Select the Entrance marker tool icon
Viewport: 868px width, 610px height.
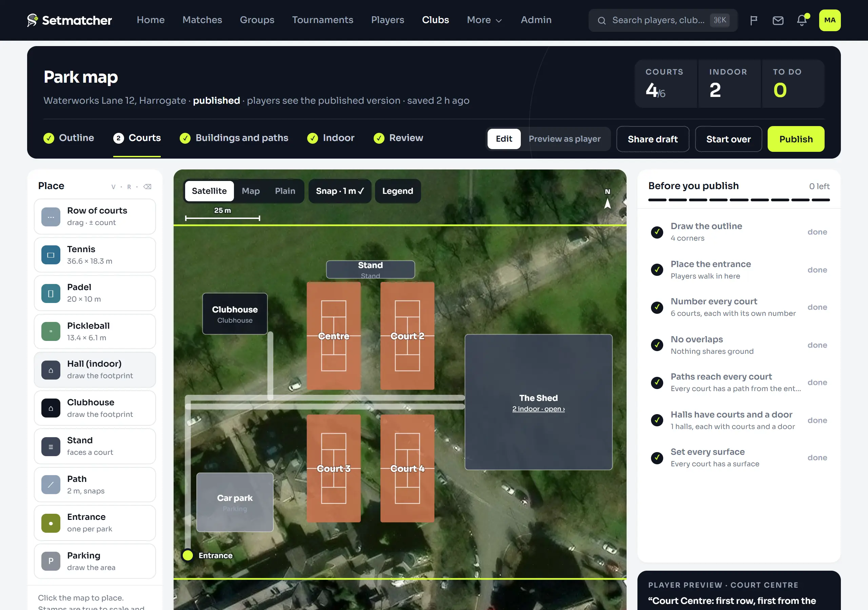[x=51, y=523]
